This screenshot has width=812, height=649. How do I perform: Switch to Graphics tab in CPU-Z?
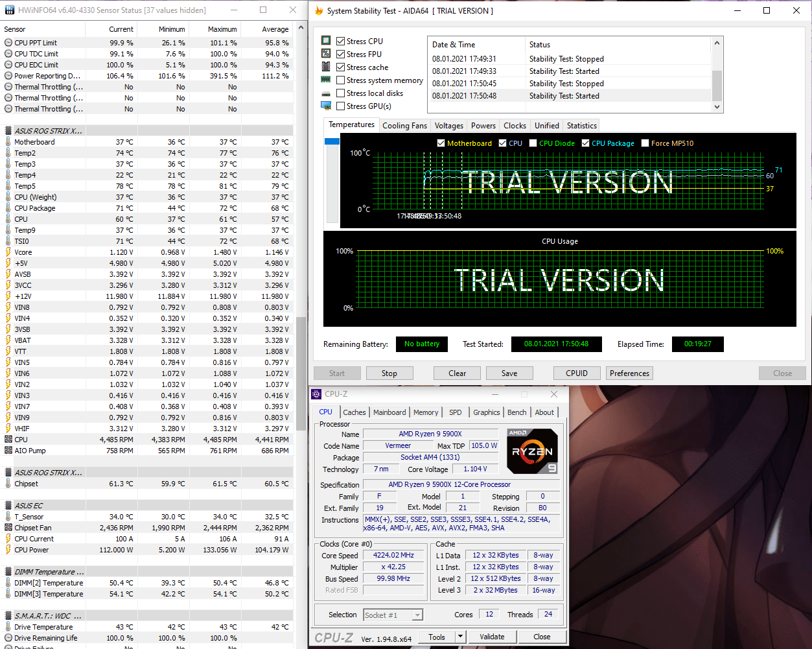[487, 412]
